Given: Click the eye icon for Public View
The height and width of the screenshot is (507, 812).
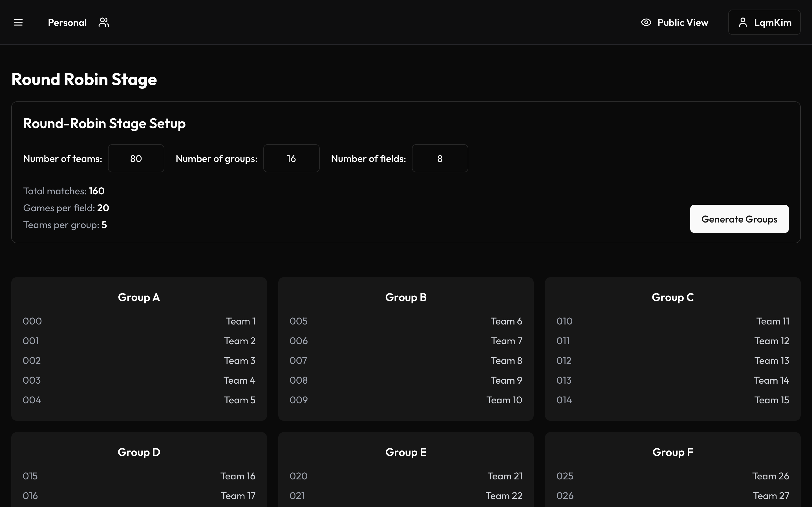Looking at the screenshot, I should (646, 23).
